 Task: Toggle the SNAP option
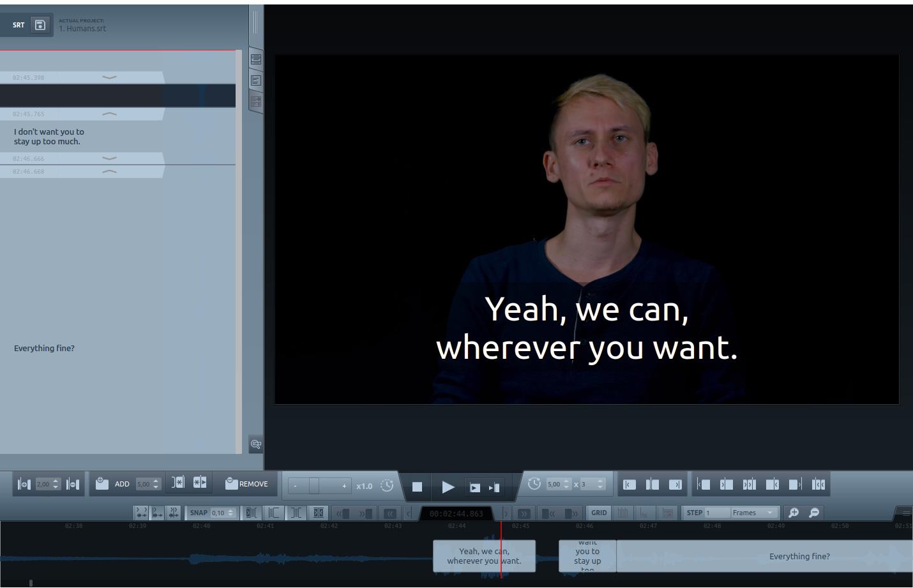pos(199,513)
